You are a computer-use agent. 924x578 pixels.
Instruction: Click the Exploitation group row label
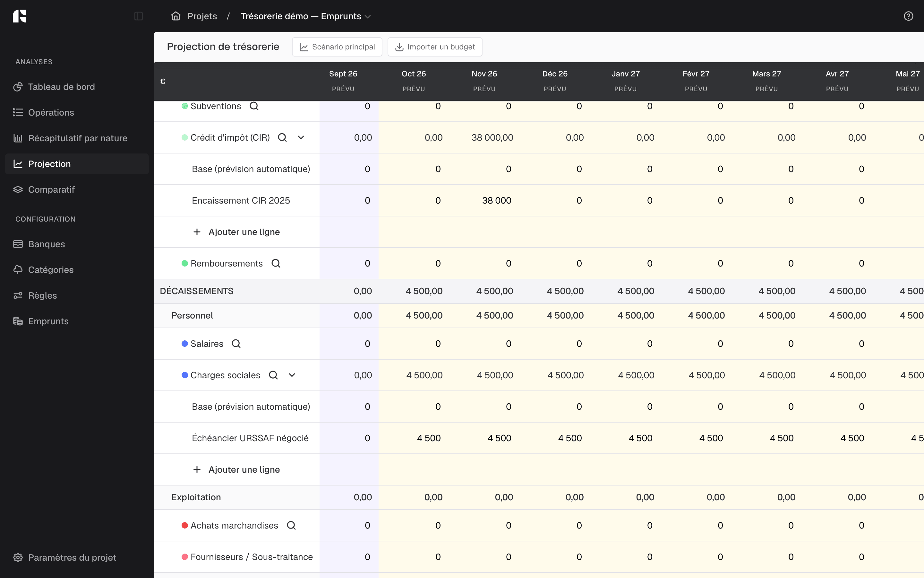[x=196, y=497]
